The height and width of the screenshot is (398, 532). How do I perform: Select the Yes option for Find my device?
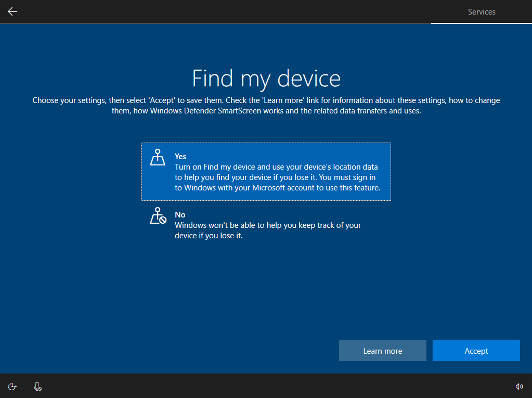point(266,172)
